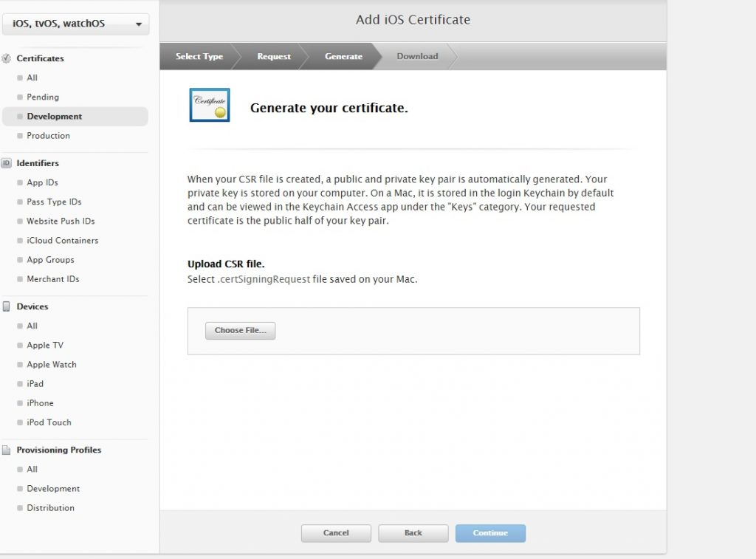The image size is (756, 559).
Task: Click the Back button
Action: point(413,533)
